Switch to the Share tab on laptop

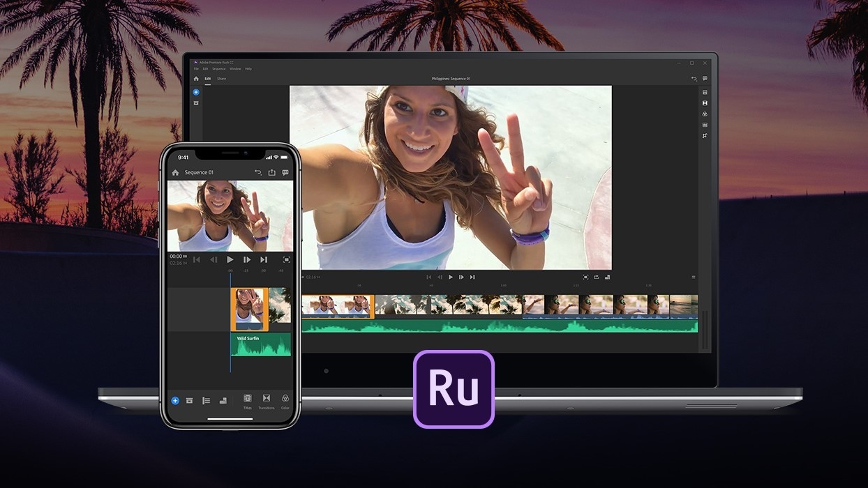(221, 79)
